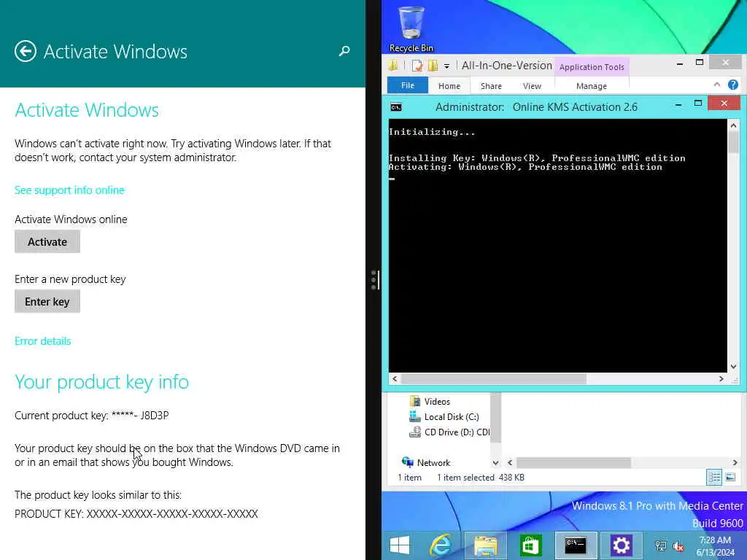Open See support info online link

pos(69,190)
